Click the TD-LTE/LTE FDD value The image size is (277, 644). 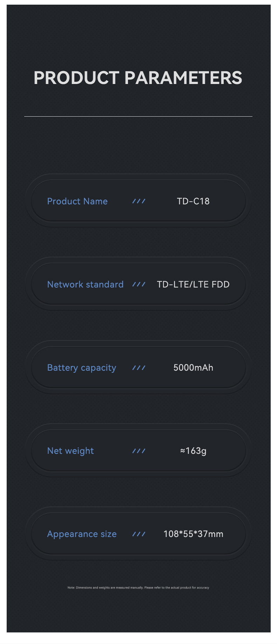193,284
